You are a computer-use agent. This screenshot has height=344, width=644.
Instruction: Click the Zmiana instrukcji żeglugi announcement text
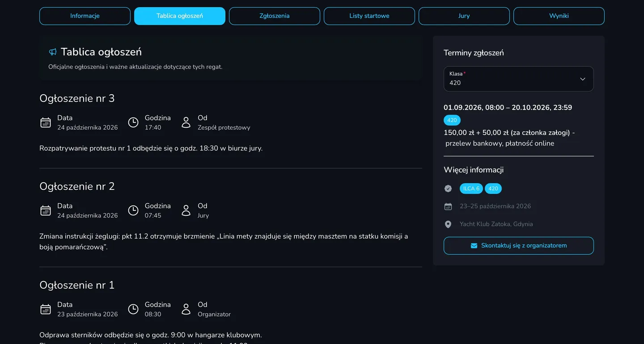[x=224, y=242]
